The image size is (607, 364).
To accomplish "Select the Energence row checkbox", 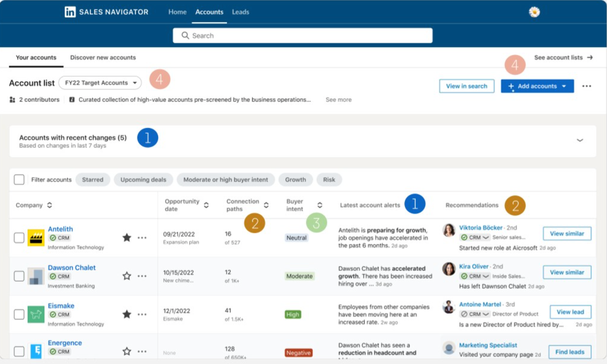I will click(19, 351).
